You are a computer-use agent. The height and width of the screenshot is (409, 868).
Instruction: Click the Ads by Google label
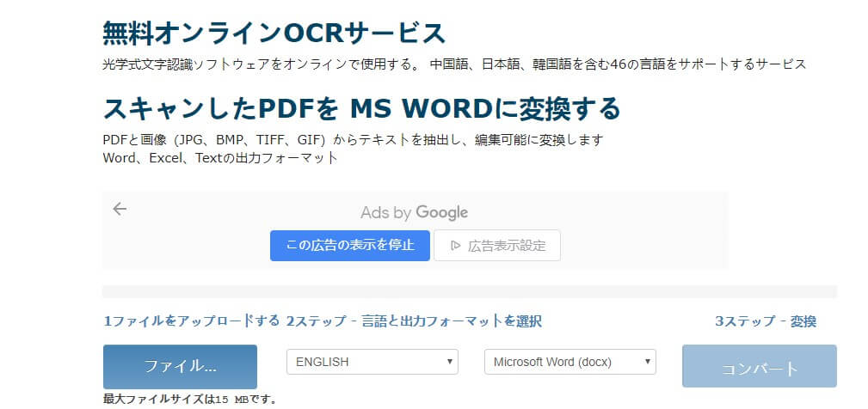[x=414, y=213]
